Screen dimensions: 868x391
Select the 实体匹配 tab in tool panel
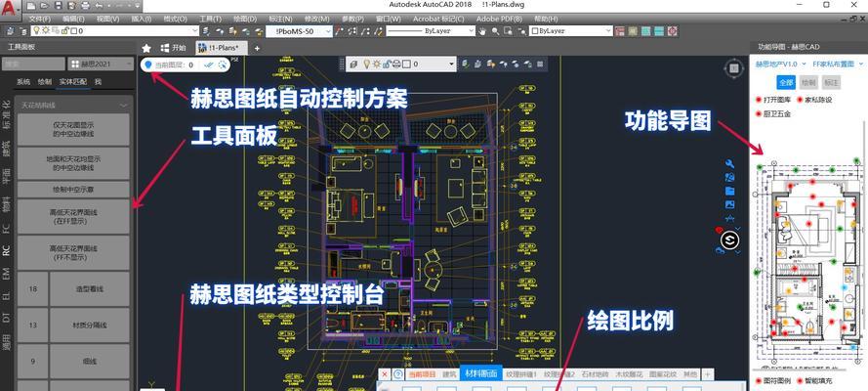pyautogui.click(x=72, y=82)
